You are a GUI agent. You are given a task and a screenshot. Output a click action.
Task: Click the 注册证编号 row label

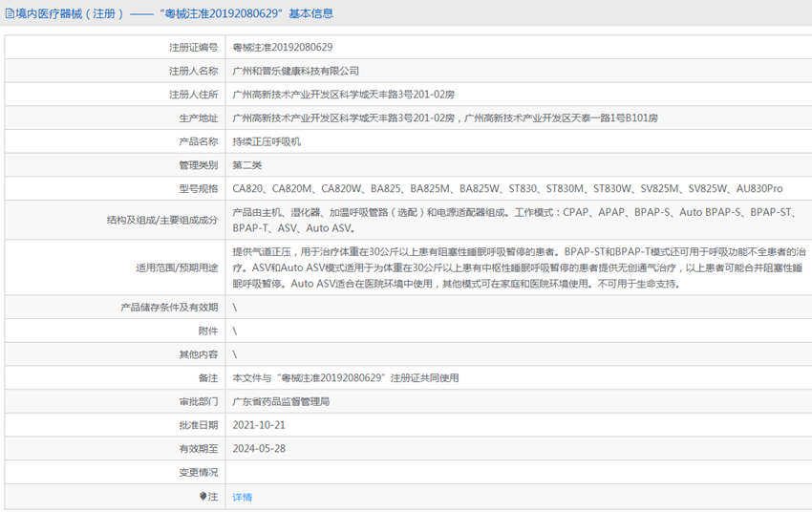tap(193, 47)
